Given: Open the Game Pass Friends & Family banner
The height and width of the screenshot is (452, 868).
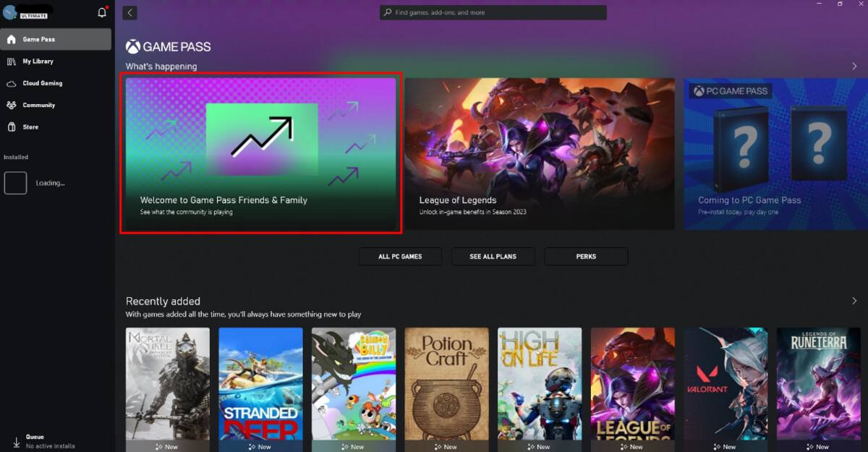Looking at the screenshot, I should tap(260, 153).
